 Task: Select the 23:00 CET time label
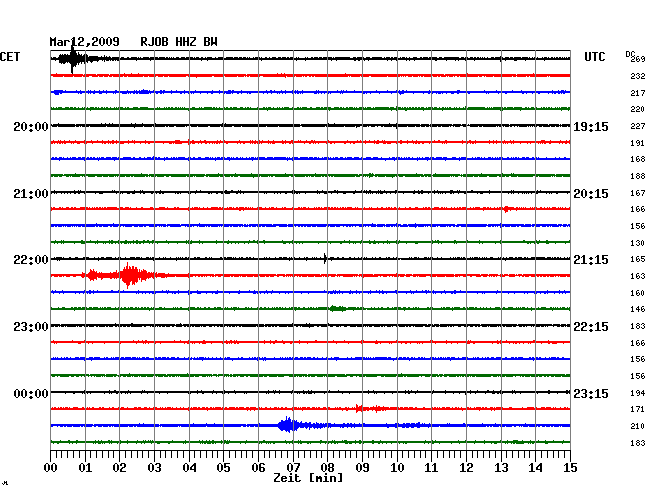31,327
